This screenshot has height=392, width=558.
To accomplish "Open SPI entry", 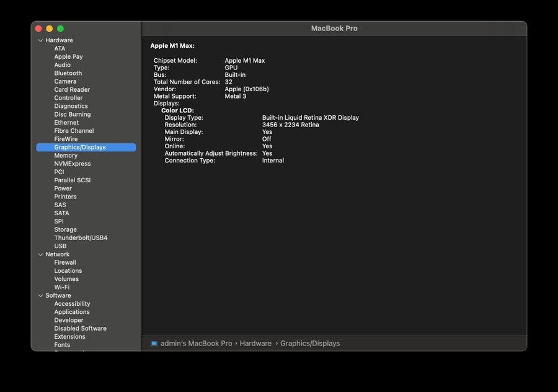I will tap(59, 221).
